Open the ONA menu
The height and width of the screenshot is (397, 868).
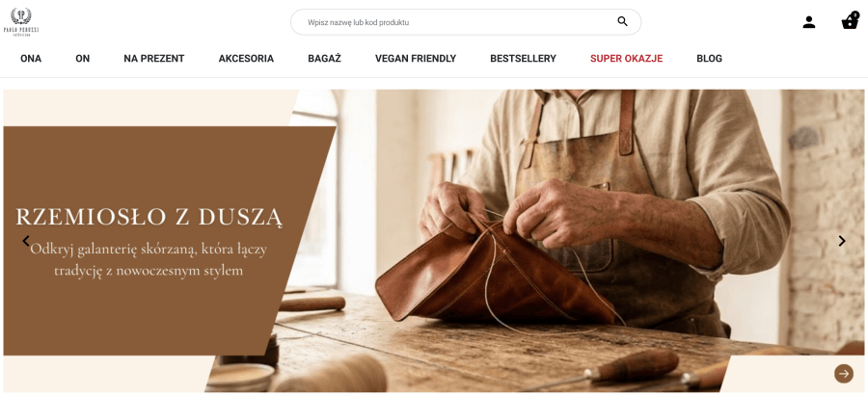[31, 59]
